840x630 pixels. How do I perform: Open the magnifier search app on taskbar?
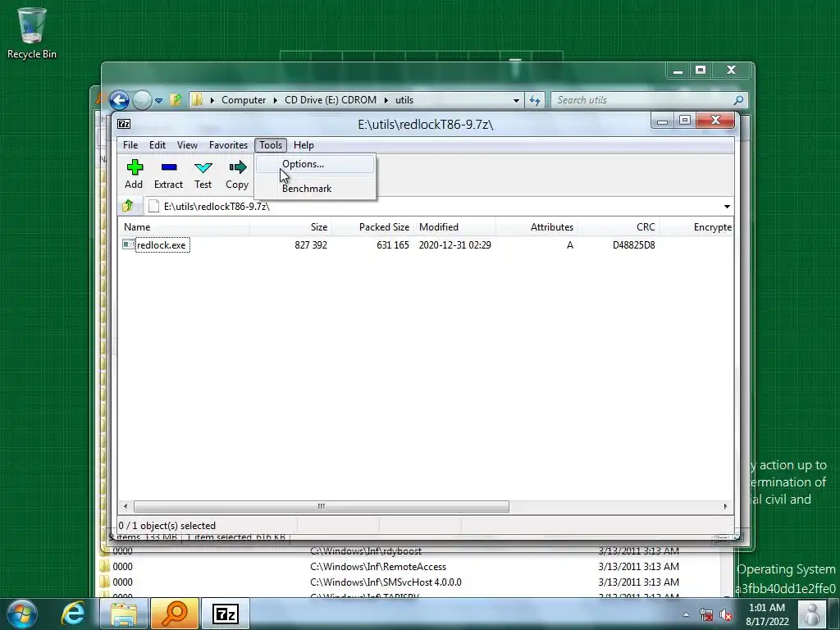[x=175, y=614]
